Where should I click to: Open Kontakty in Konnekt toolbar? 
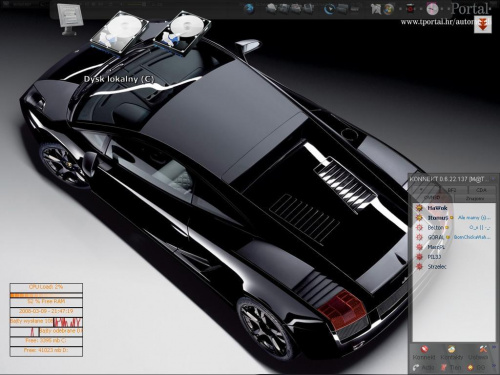tap(452, 353)
